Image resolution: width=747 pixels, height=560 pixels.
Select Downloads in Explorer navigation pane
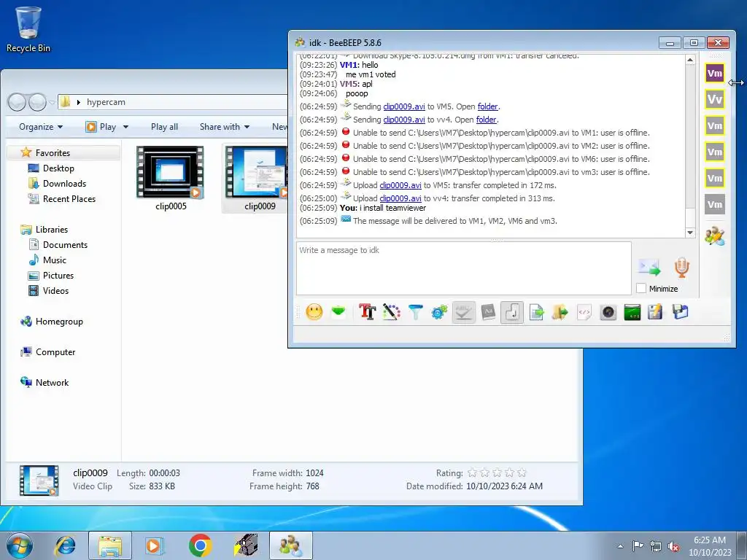pos(64,183)
